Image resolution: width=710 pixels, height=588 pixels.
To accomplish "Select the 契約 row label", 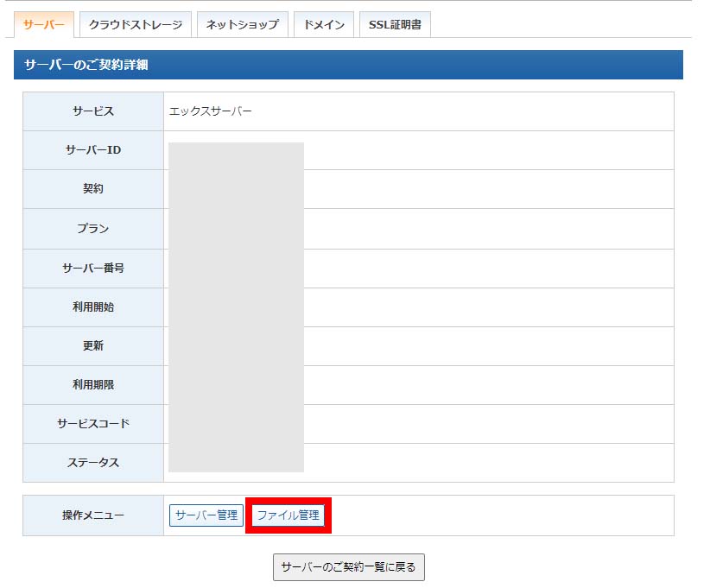I will (93, 189).
